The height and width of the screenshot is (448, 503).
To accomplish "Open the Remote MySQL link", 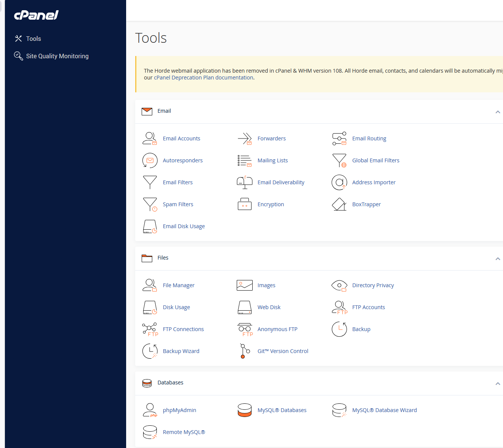I will click(184, 432).
